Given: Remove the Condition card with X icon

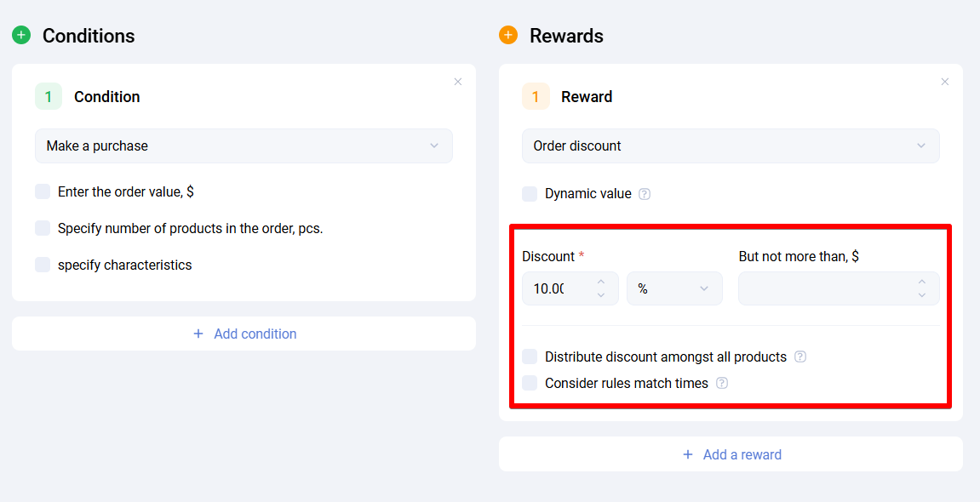Looking at the screenshot, I should pos(458,82).
